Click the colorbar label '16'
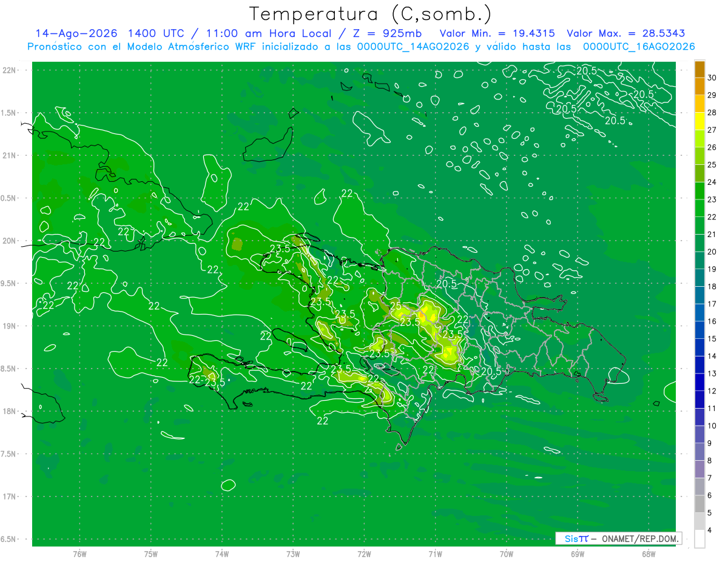Screen dimensions: 728x562 coord(712,321)
